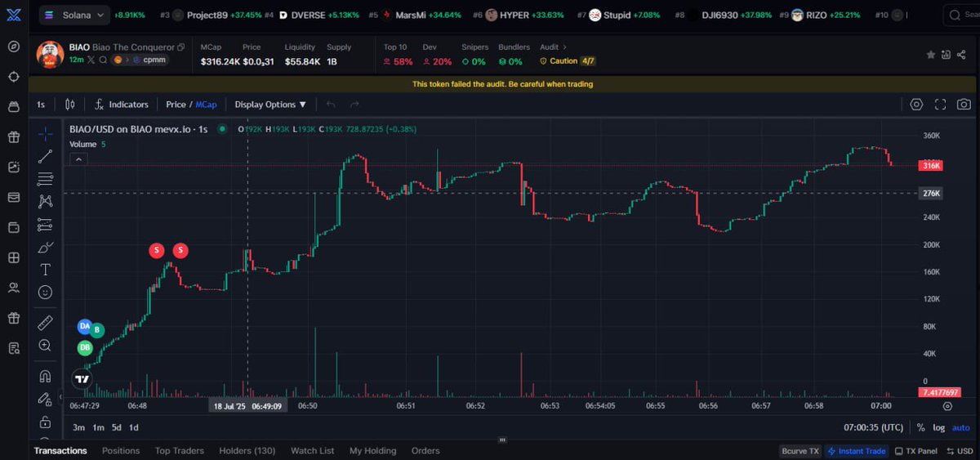Open the 07:00:35 (UTC) timezone menu
Screen dimensions: 980x460
(x=874, y=427)
